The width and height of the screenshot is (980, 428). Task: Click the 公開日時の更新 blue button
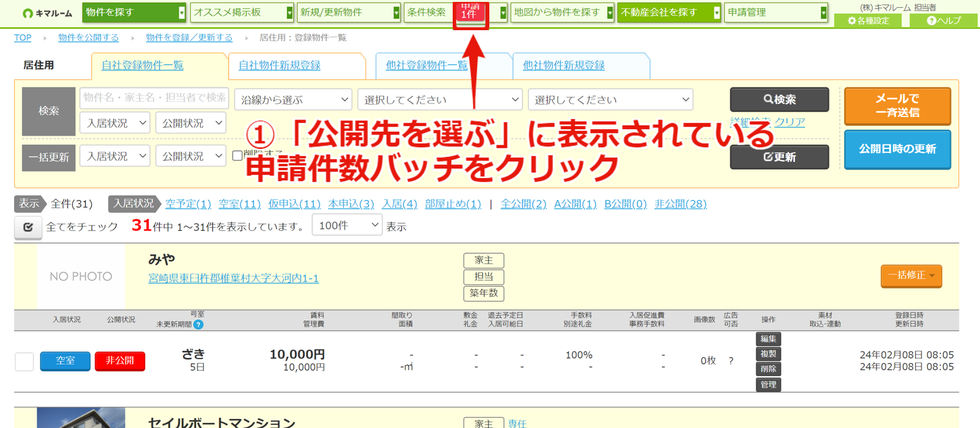pos(897,149)
